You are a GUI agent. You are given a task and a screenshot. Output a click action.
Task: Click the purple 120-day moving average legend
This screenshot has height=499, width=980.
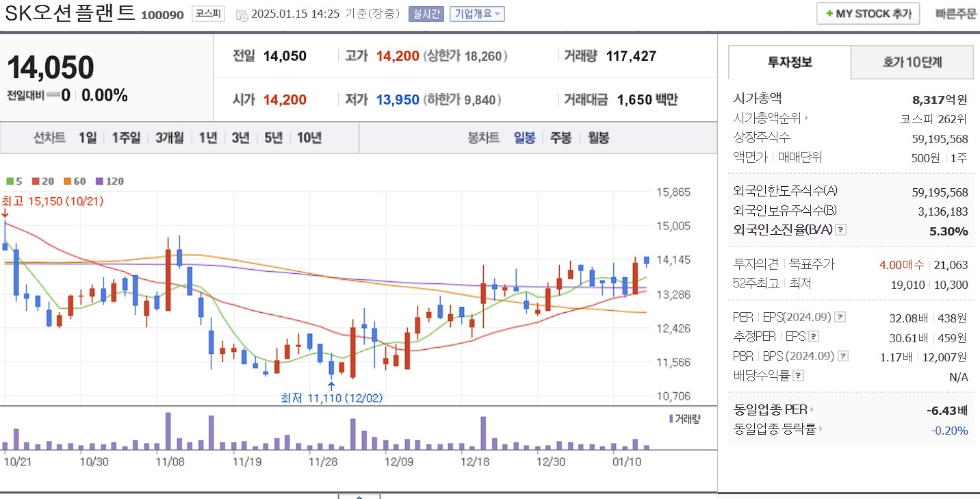click(x=109, y=181)
